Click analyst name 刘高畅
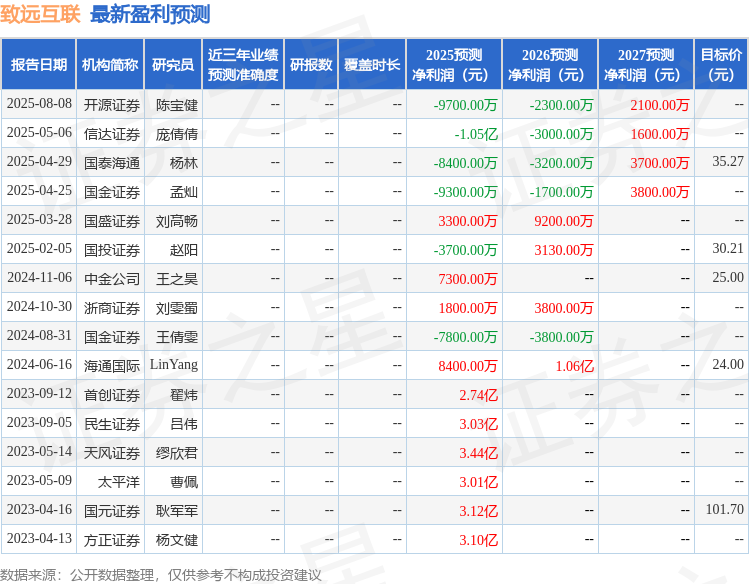Viewport: 749px width, 584px height. click(177, 221)
